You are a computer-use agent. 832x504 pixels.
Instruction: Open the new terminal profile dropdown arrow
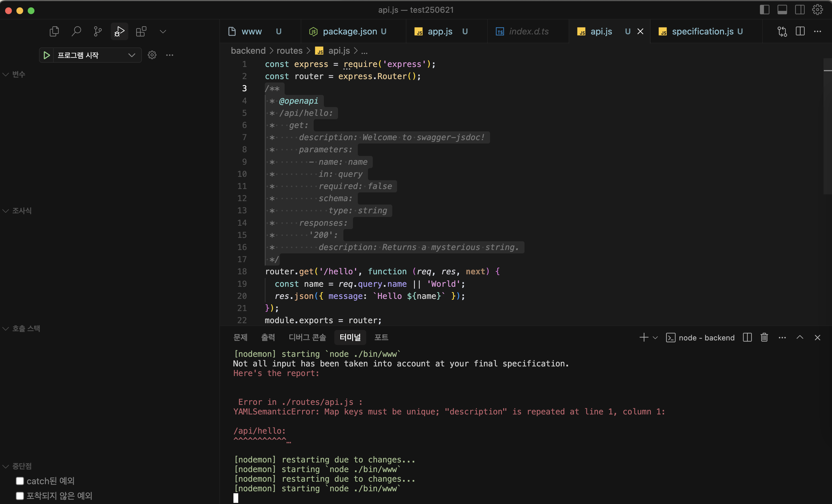655,338
